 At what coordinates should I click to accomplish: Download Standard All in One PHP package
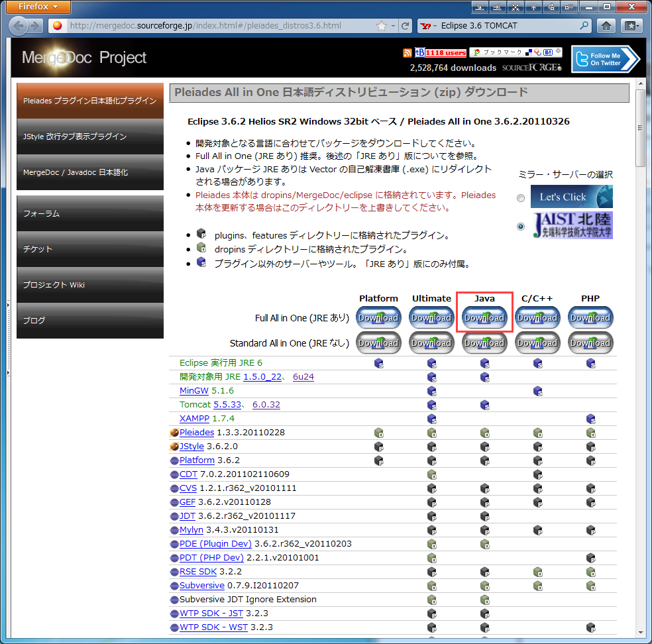coord(590,343)
